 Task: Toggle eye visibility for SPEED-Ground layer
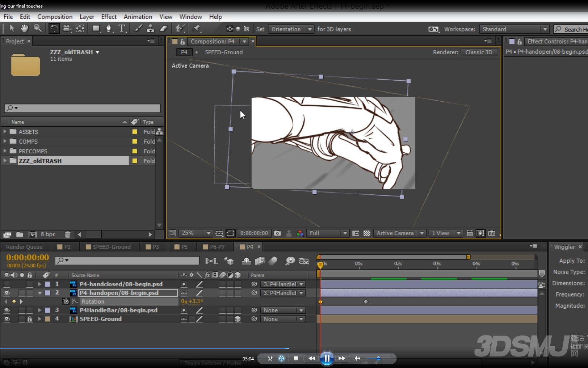click(x=7, y=319)
